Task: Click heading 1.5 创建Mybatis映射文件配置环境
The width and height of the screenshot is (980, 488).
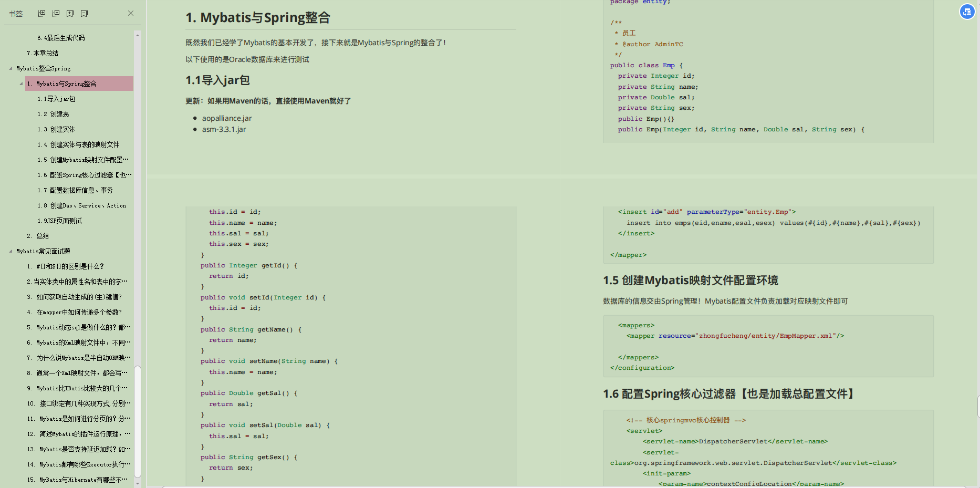Action: [691, 281]
